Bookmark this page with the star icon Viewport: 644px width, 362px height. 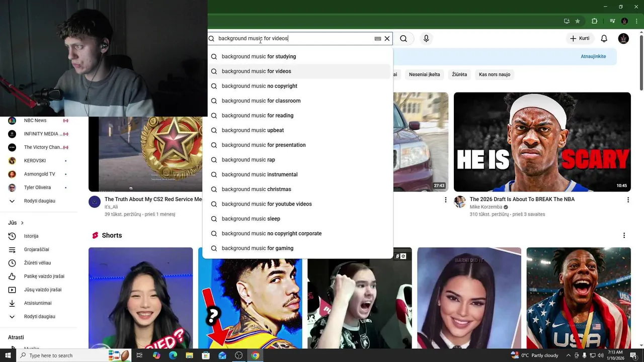[578, 21]
